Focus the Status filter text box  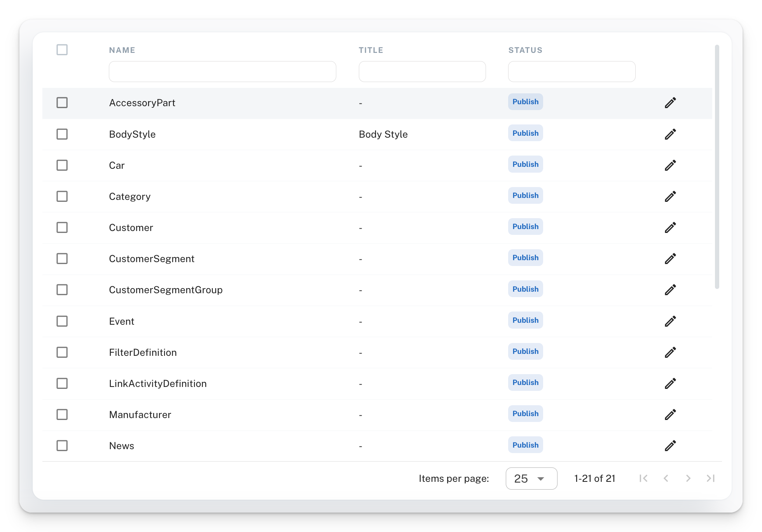point(571,72)
